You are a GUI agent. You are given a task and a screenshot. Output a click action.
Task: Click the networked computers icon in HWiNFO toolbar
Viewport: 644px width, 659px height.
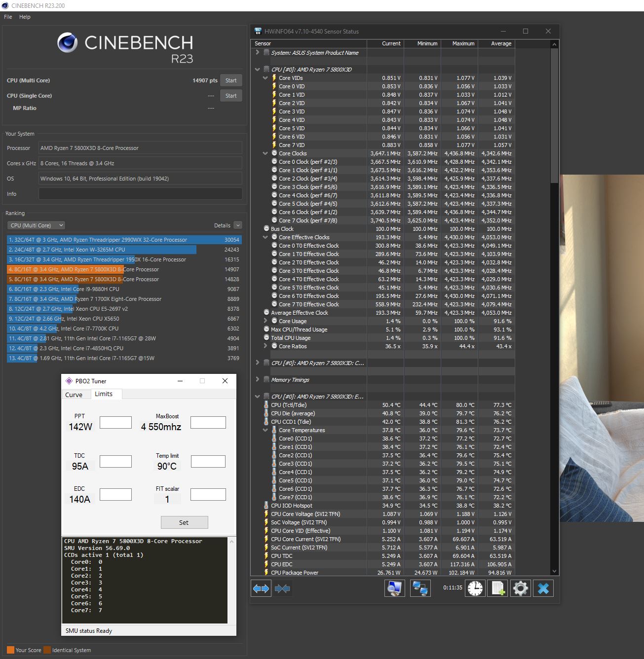(x=420, y=588)
